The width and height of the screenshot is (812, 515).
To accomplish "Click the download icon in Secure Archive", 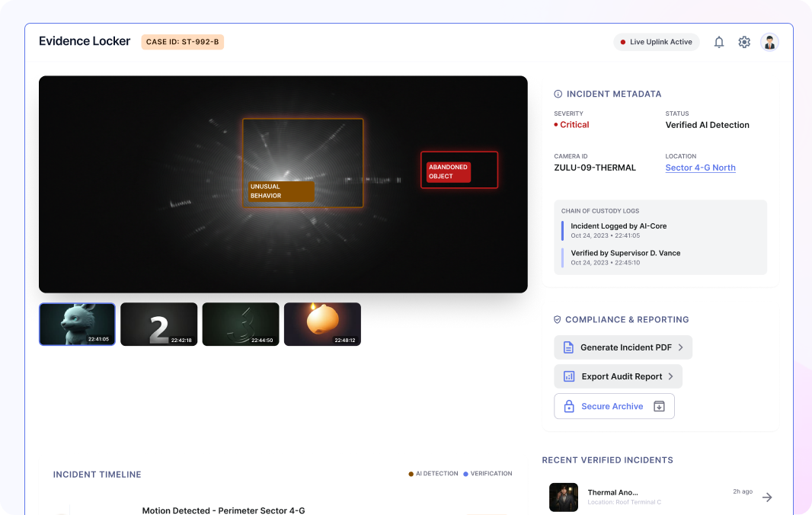I will (658, 405).
